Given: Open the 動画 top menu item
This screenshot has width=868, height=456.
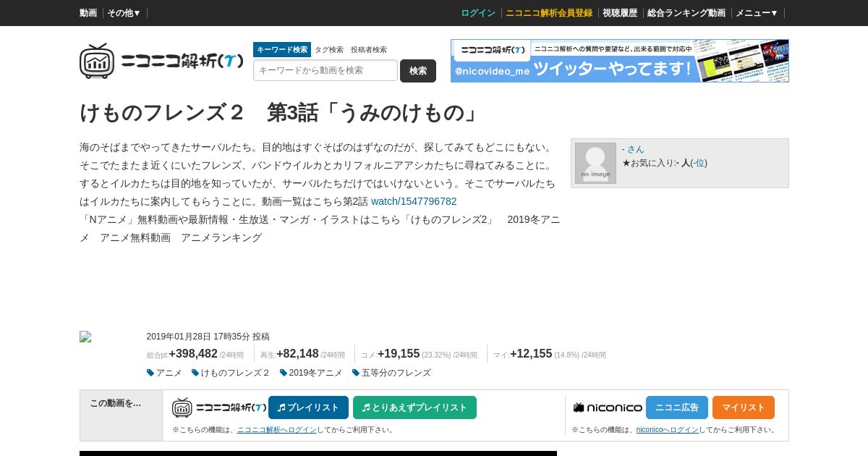Looking at the screenshot, I should tap(88, 13).
